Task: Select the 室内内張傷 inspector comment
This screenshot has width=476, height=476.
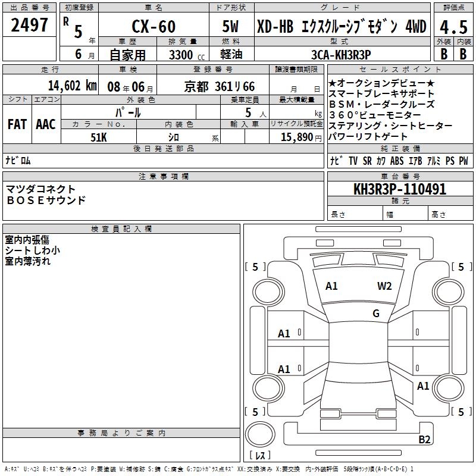Action: click(27, 240)
